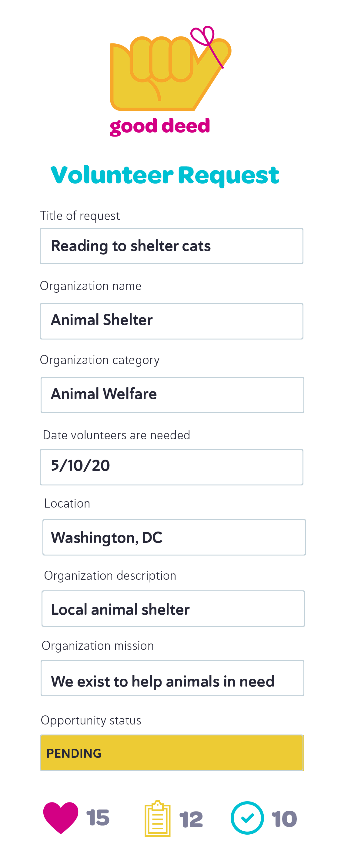The width and height of the screenshot is (341, 868).
Task: Click the teal checkmark circle icon
Action: click(247, 818)
